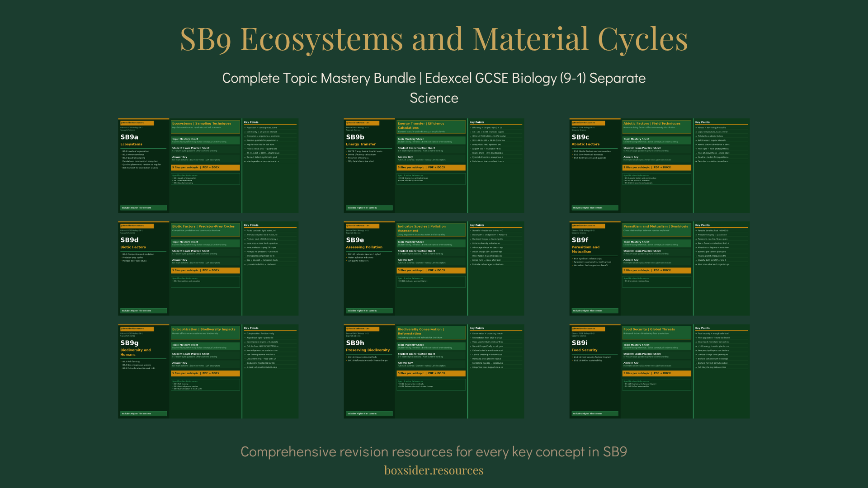This screenshot has height=488, width=868.
Task: Follow the boxsider.resources link at the bottom
Action: (x=434, y=470)
